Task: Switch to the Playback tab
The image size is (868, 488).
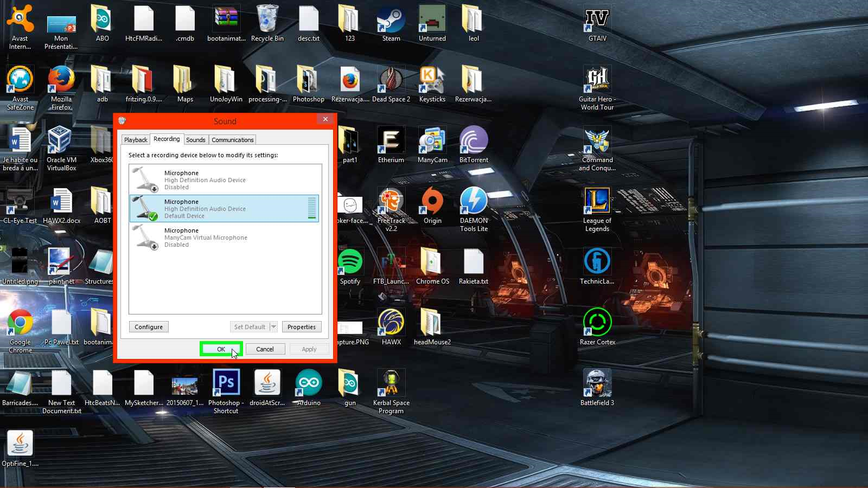Action: [136, 140]
